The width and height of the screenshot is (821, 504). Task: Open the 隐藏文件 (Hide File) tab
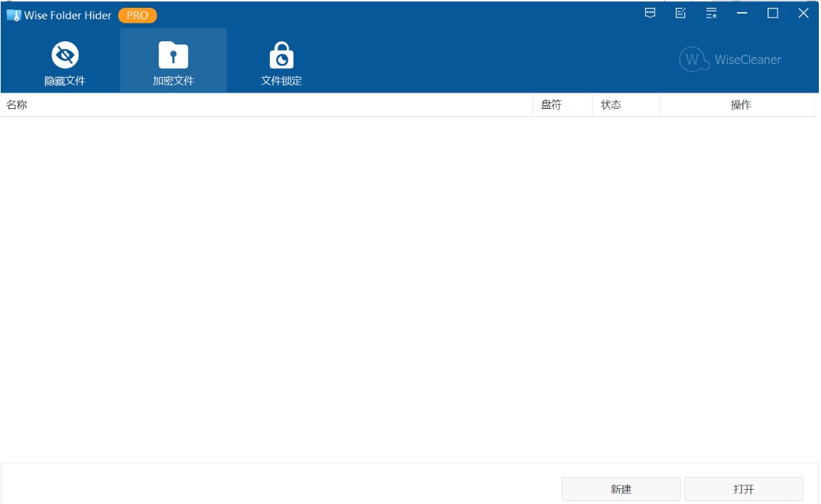65,63
